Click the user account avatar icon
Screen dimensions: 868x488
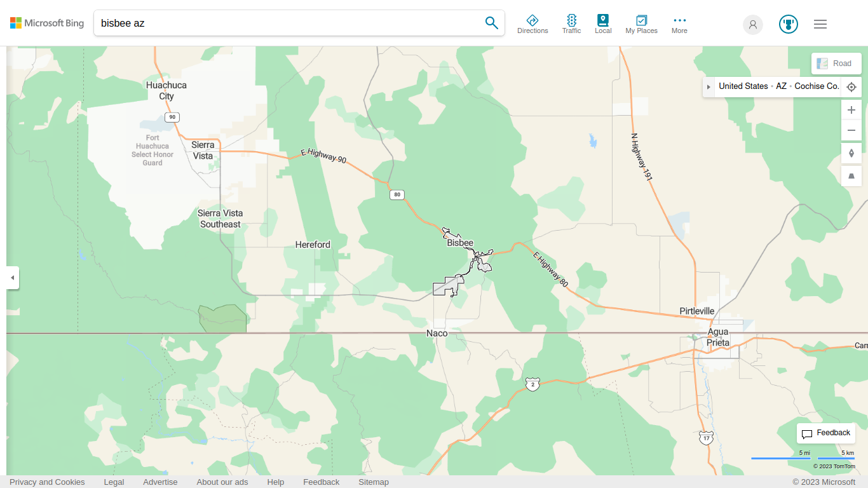pos(753,24)
